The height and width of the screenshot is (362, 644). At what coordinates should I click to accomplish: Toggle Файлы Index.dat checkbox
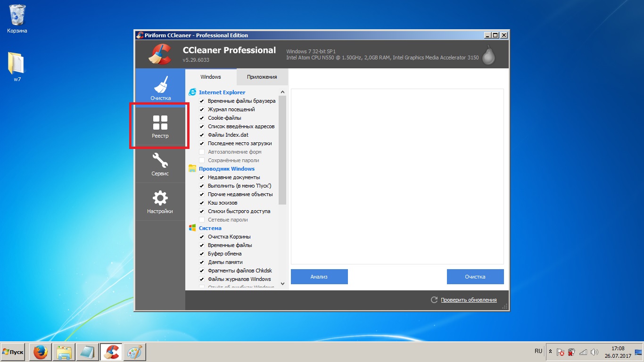coord(202,135)
